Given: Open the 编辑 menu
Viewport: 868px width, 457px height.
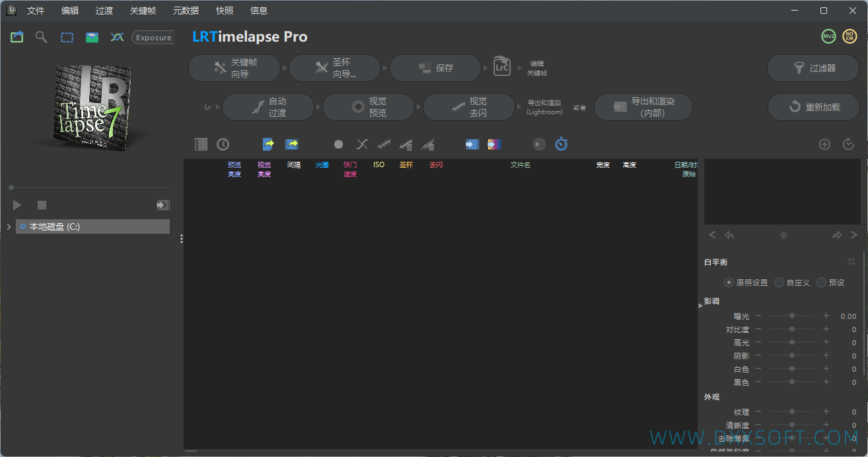Looking at the screenshot, I should point(70,11).
